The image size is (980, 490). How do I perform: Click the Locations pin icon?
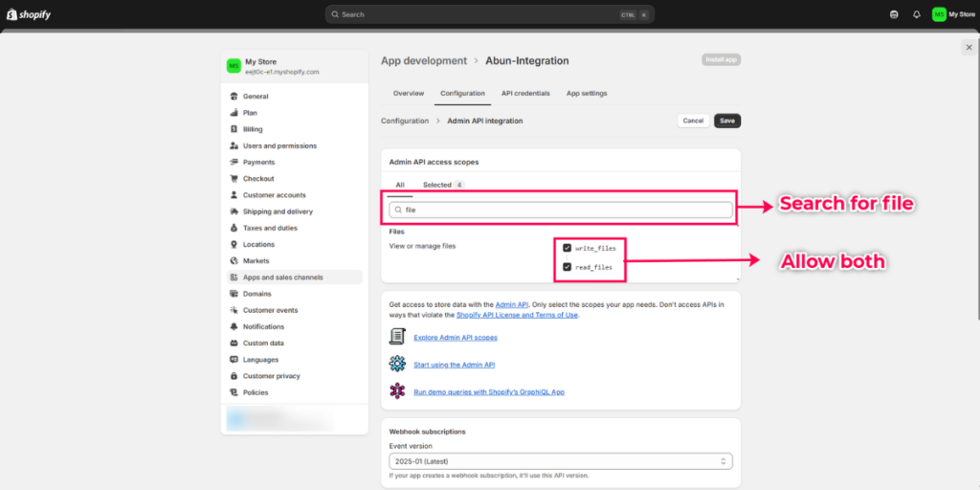tap(234, 244)
